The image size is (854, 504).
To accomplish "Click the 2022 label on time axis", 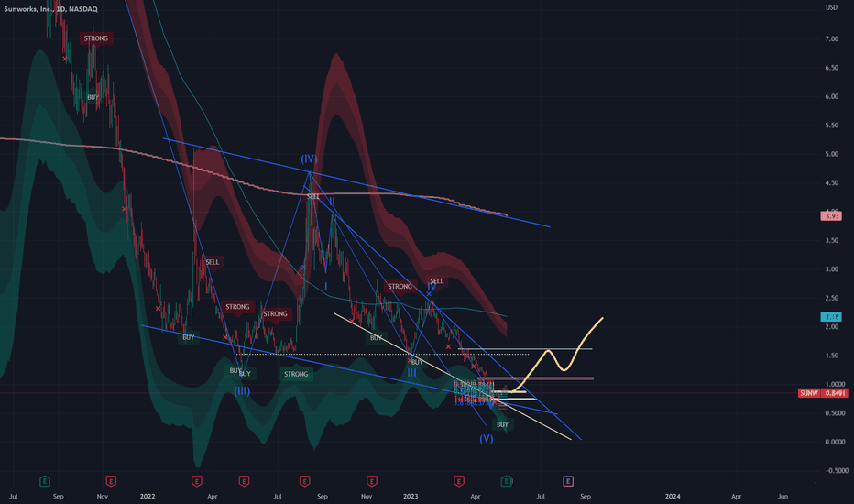I will coord(148,497).
